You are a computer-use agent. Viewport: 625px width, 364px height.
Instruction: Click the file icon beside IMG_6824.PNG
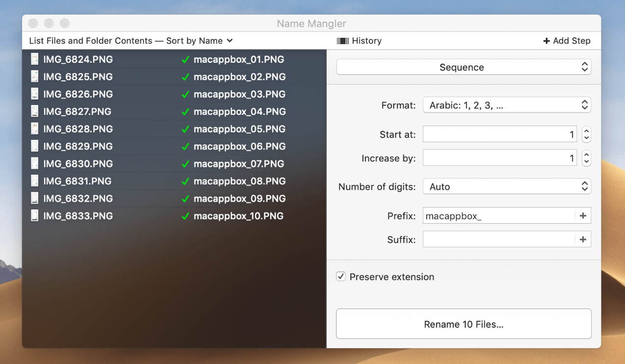click(34, 59)
